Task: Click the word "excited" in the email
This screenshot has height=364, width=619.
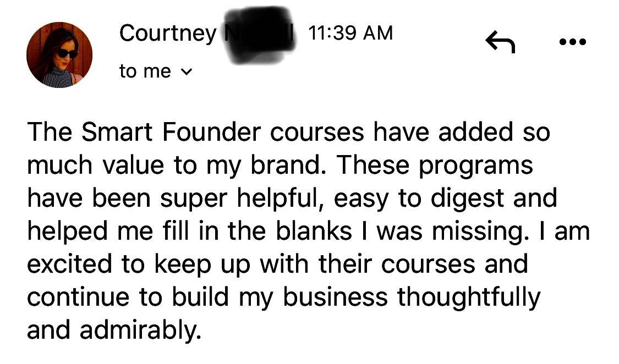Action: point(69,264)
